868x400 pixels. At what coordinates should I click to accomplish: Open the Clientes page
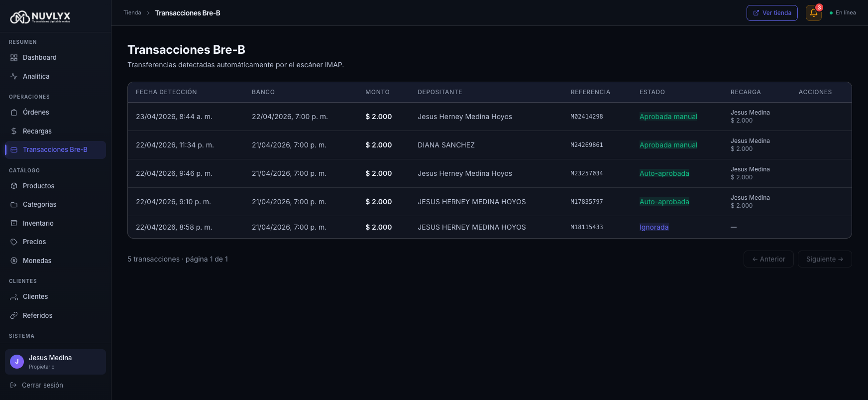35,297
